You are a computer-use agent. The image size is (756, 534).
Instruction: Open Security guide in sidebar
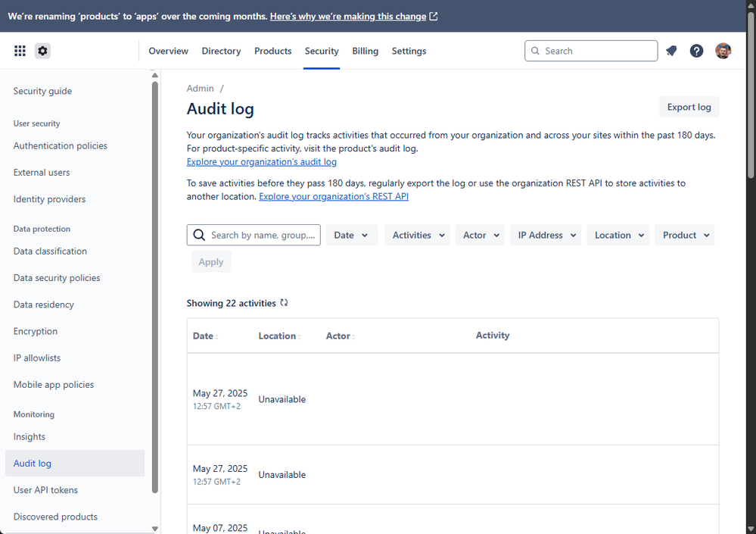42,91
